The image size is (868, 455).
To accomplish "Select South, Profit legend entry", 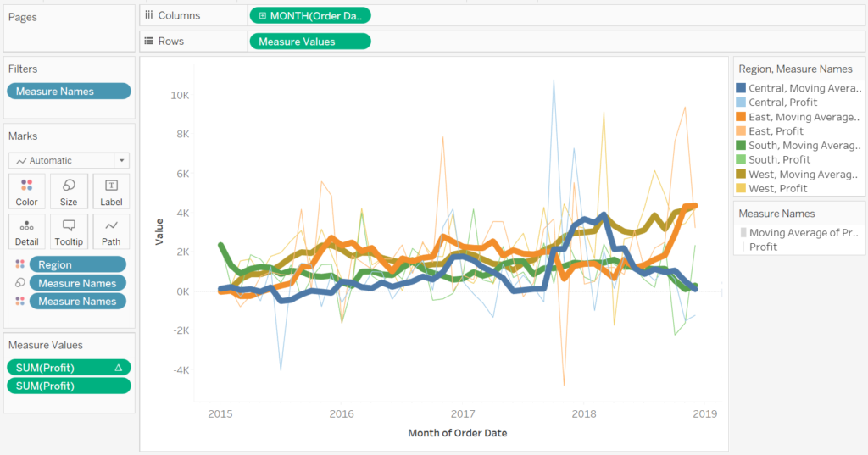I will 779,159.
